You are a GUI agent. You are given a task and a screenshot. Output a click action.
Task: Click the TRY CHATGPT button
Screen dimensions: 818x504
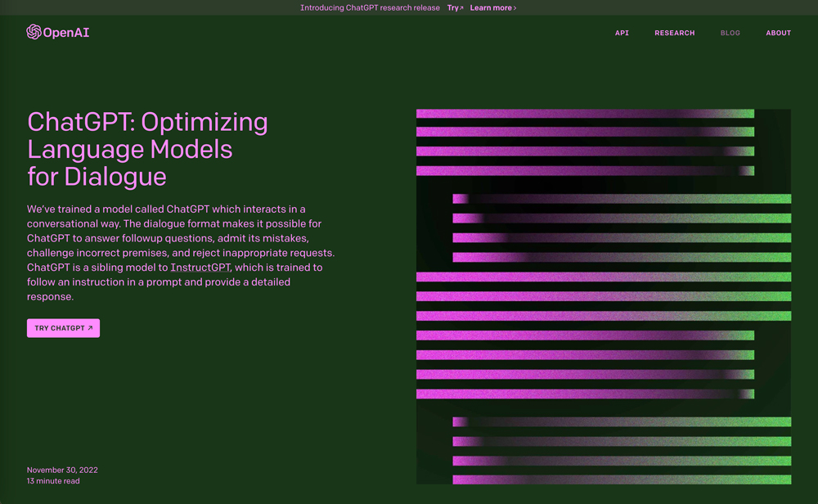(x=63, y=327)
